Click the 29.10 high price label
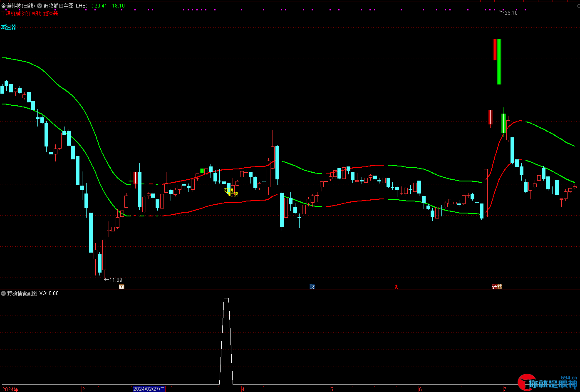The height and width of the screenshot is (392, 580). point(511,13)
